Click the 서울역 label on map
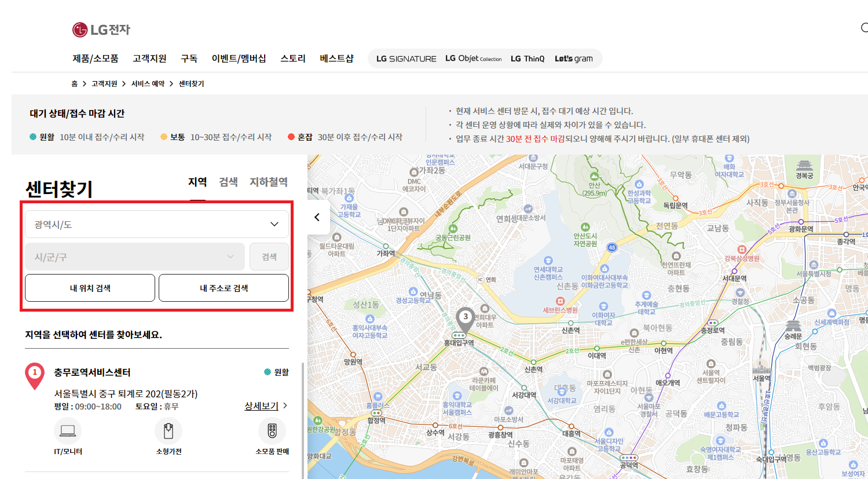 [x=762, y=378]
